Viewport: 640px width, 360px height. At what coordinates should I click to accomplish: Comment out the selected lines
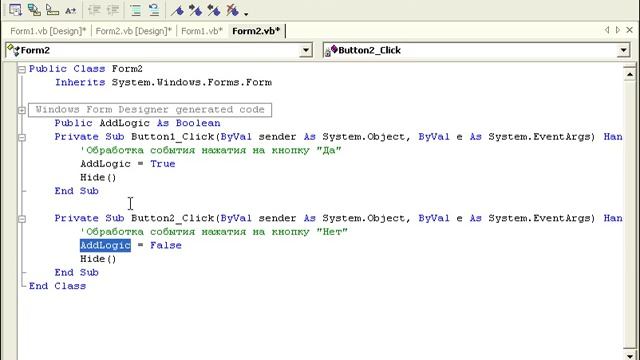(136, 10)
